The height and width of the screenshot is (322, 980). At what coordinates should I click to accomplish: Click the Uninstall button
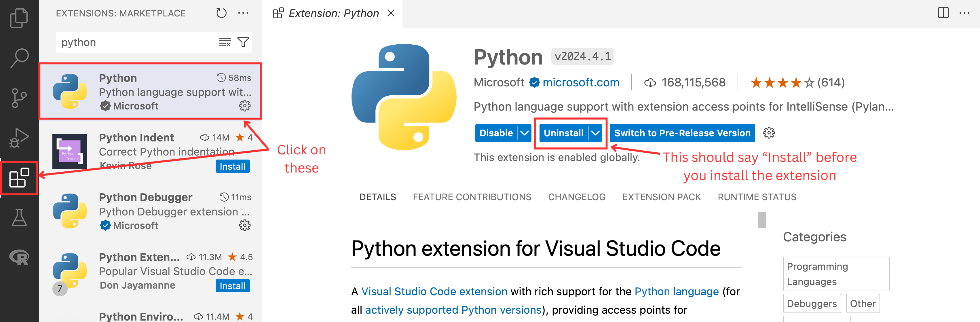[x=563, y=133]
